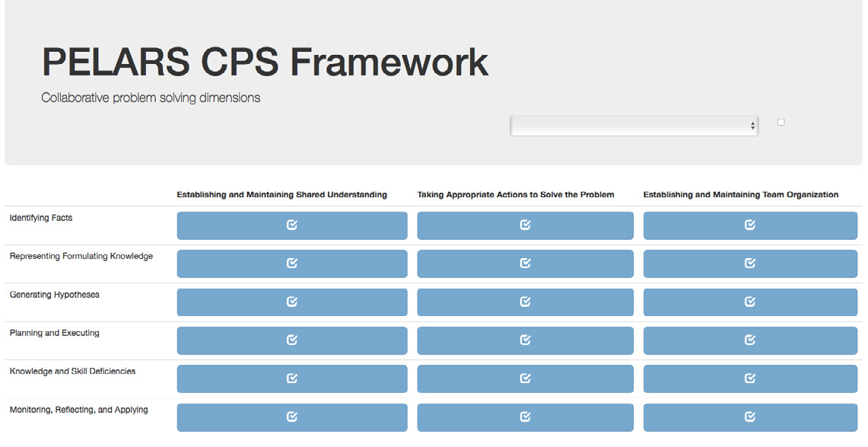Click the 'Planning and Executing' row label
The height and width of the screenshot is (447, 868).
(55, 333)
